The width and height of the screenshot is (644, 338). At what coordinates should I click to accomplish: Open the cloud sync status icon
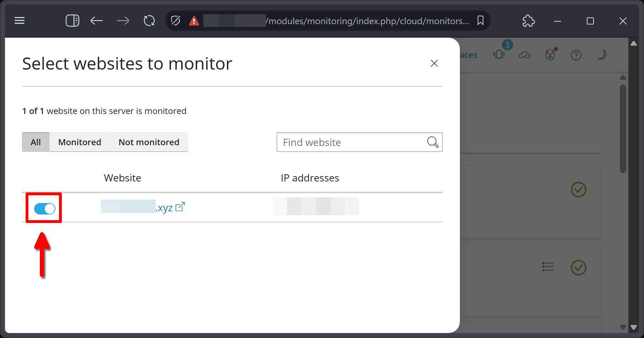point(525,55)
